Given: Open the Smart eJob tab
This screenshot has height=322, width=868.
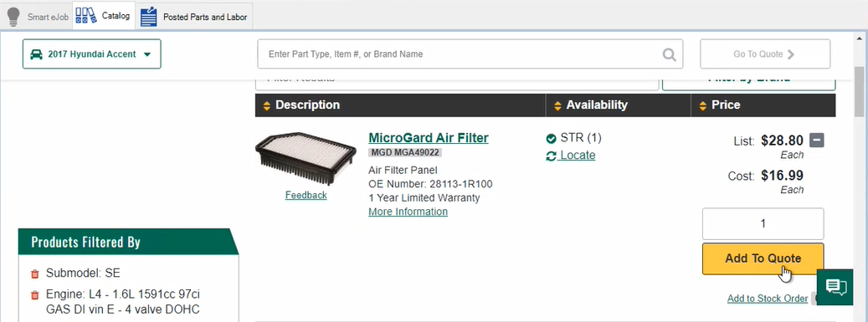Looking at the screenshot, I should (x=38, y=17).
